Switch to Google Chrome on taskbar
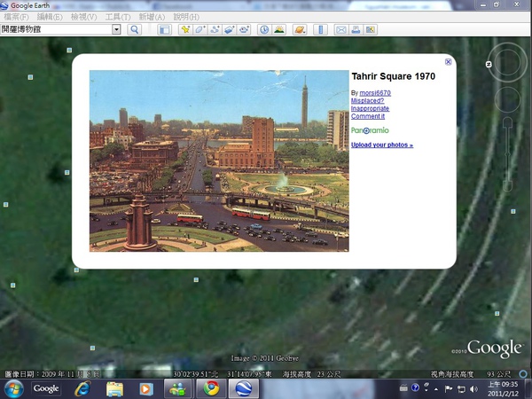Image resolution: width=532 pixels, height=399 pixels. (x=211, y=389)
